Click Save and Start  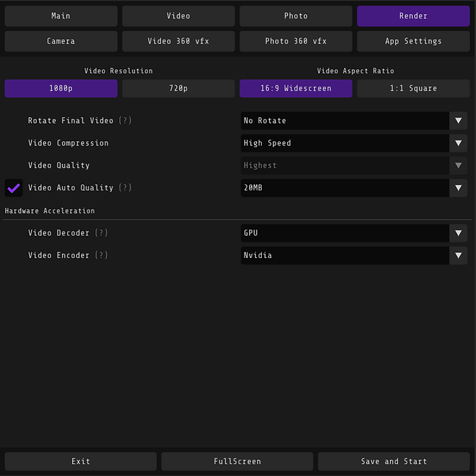[x=394, y=461]
